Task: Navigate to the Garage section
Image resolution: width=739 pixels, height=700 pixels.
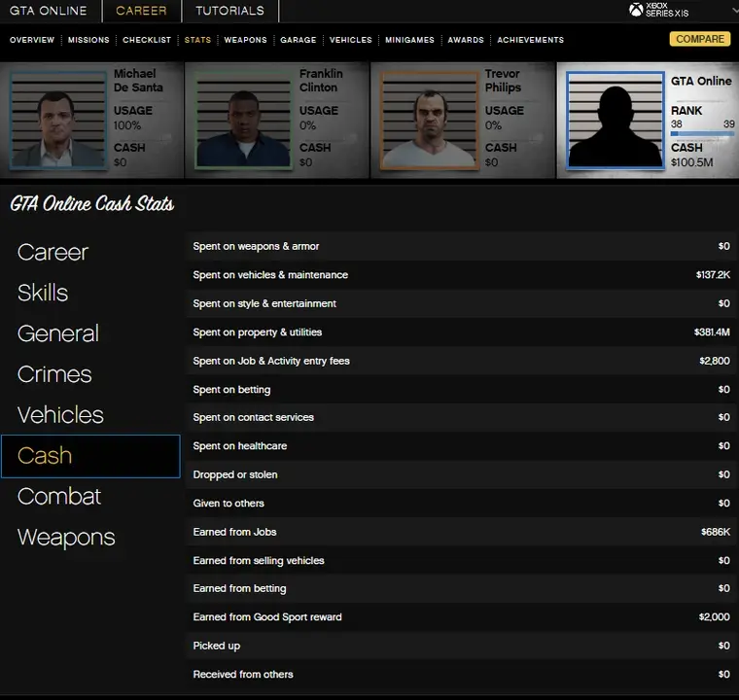Action: [x=299, y=40]
